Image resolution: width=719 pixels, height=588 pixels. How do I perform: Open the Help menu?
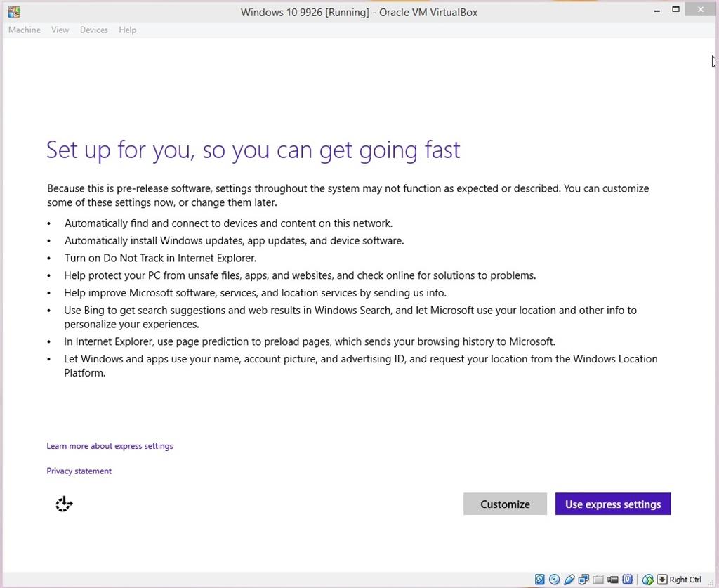click(x=128, y=30)
